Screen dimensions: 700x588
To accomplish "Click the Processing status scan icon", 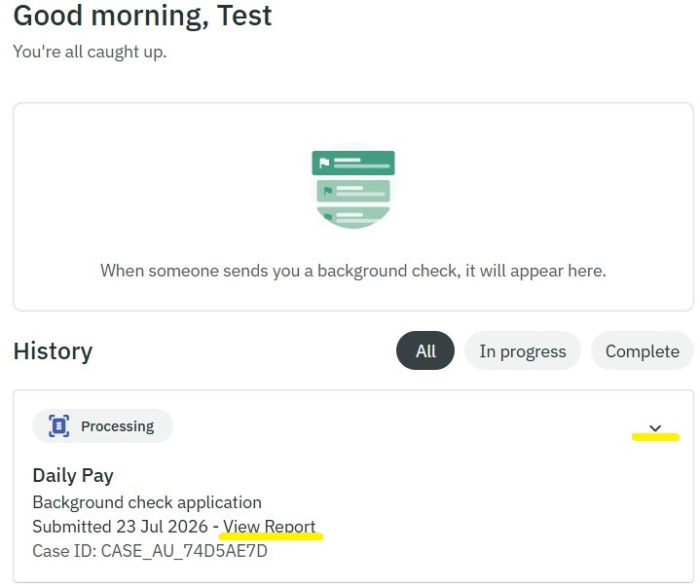I will pos(59,426).
